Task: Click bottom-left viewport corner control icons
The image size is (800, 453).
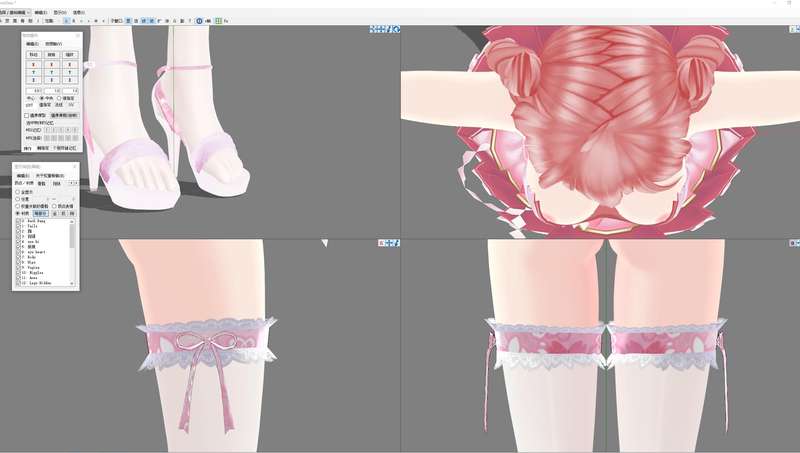Action: point(390,243)
